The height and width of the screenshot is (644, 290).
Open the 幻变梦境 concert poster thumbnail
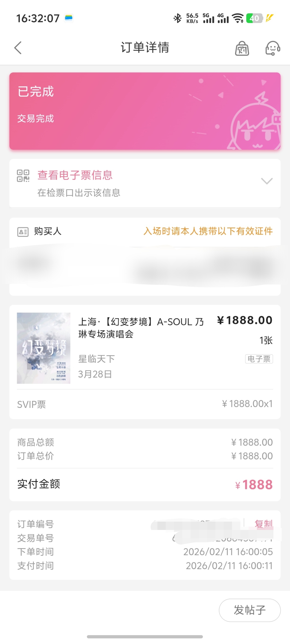pyautogui.click(x=43, y=348)
